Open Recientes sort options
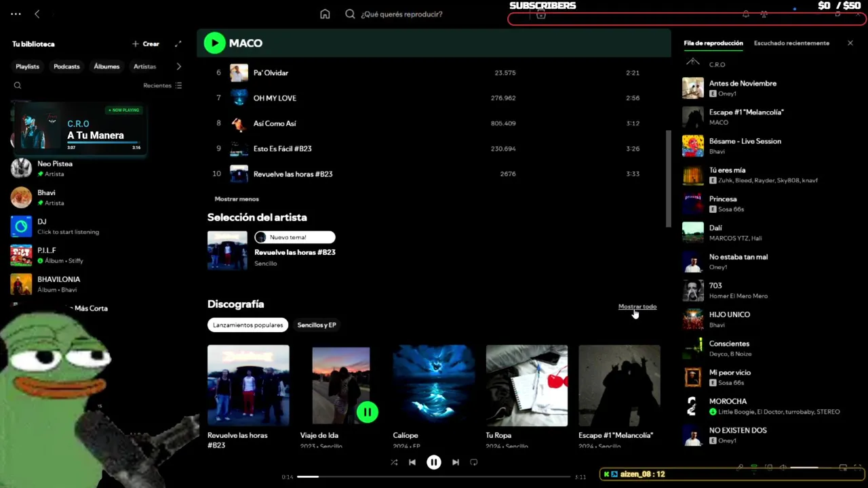868x488 pixels. [163, 85]
